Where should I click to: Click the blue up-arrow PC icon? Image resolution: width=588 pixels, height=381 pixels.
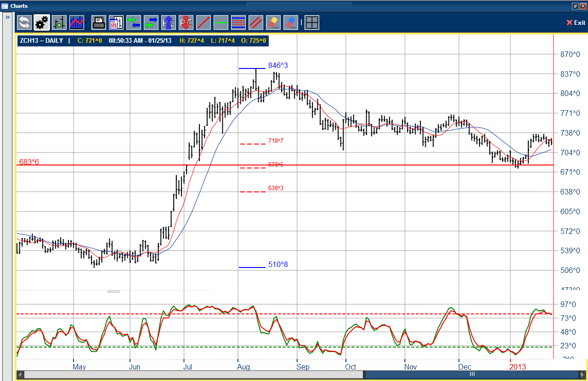coord(169,22)
